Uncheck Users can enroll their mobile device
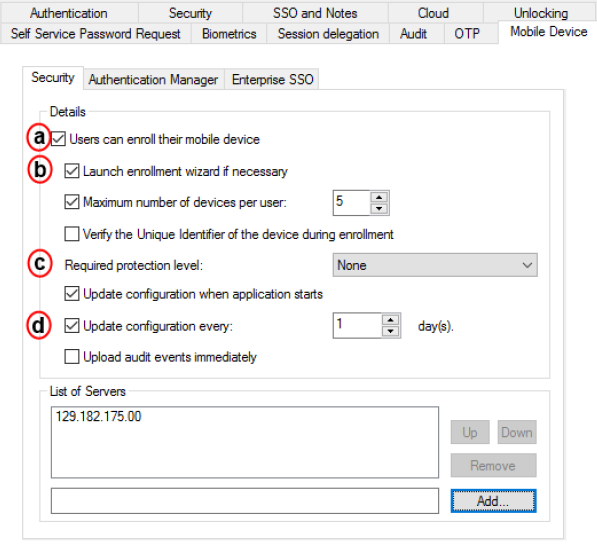This screenshot has width=597, height=545. click(58, 139)
